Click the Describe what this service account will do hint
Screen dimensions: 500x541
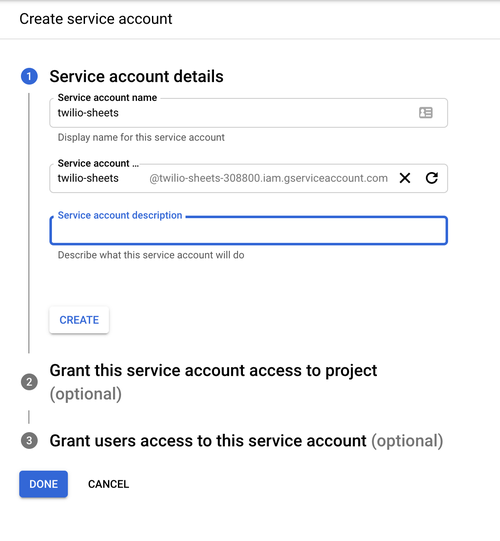click(151, 255)
